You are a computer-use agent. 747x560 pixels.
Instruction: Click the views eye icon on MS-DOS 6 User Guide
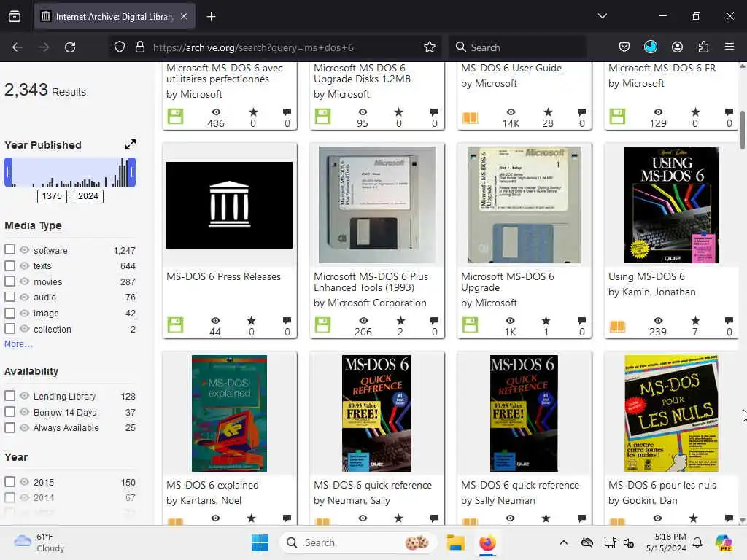(511, 112)
